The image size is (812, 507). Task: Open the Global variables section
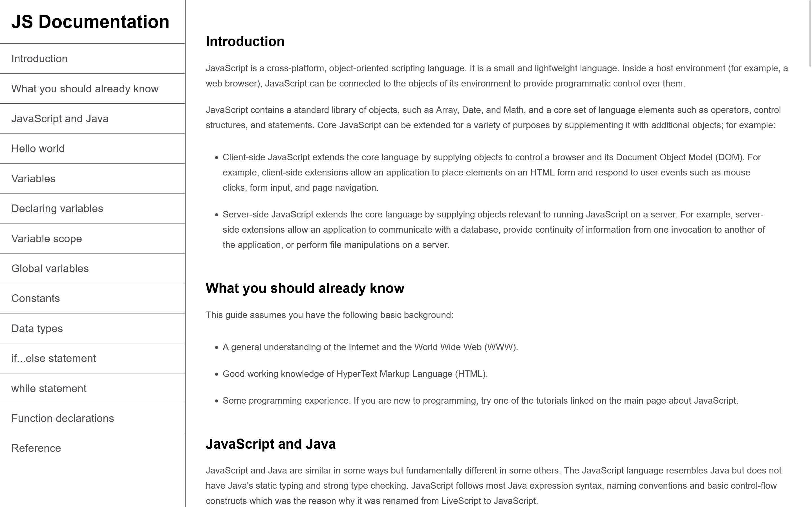tap(50, 268)
